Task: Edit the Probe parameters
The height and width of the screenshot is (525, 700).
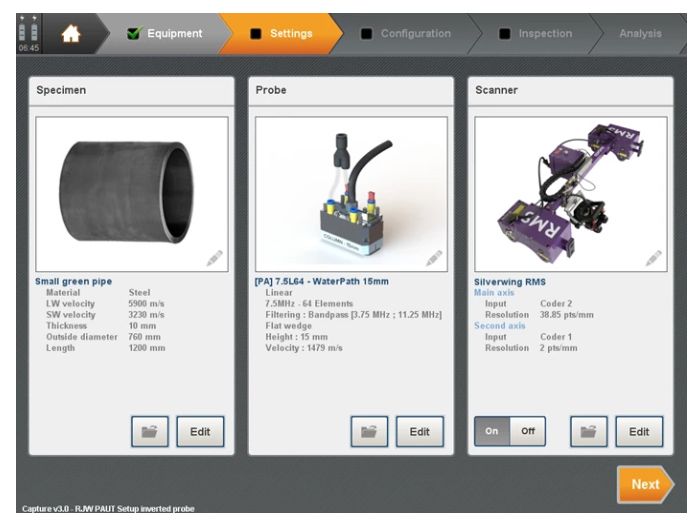Action: tap(419, 432)
